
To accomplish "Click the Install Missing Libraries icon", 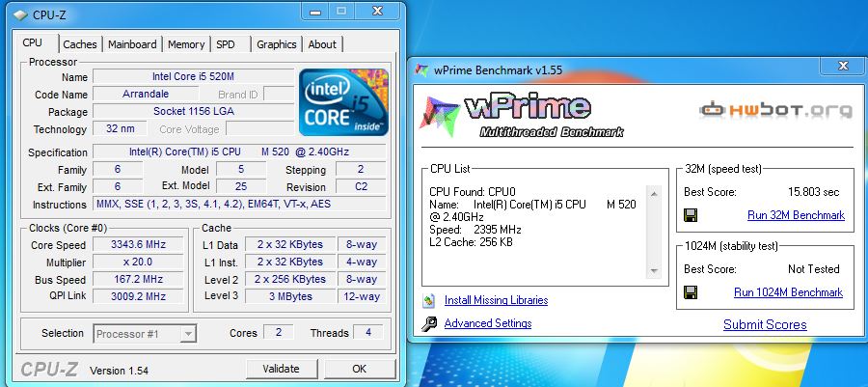I will pyautogui.click(x=429, y=301).
